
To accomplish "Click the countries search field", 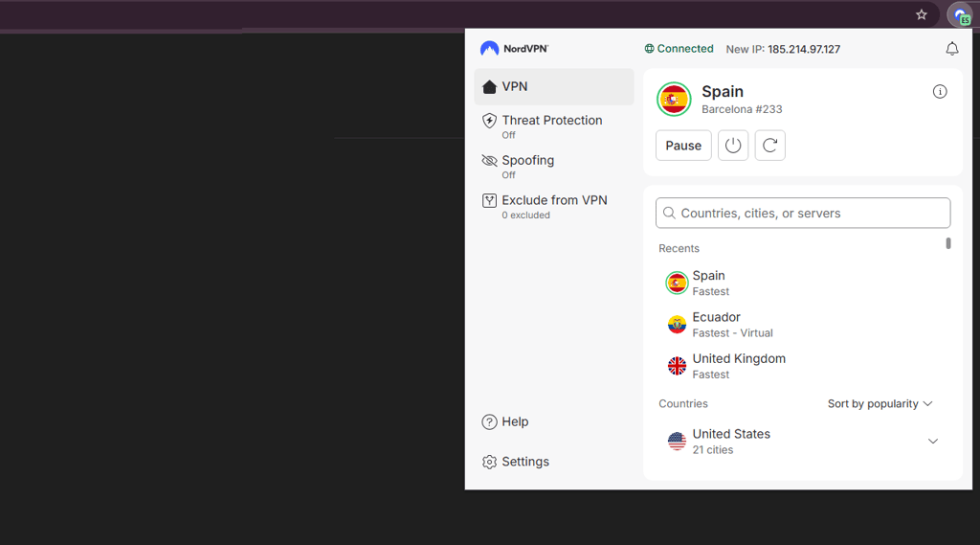I will (x=803, y=214).
